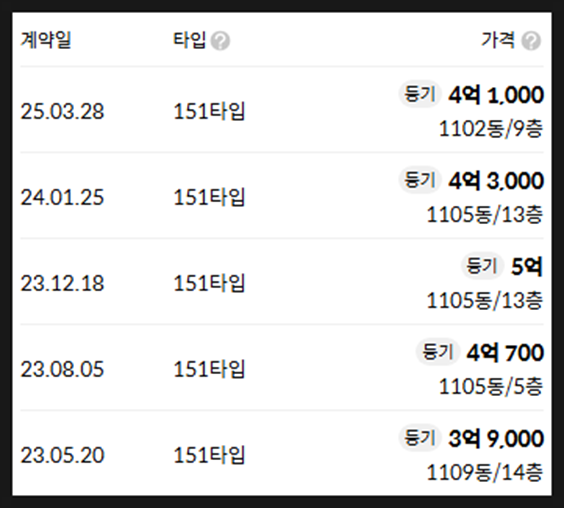
Task: Open the 23.12.18 contract date row
Action: [x=282, y=282]
